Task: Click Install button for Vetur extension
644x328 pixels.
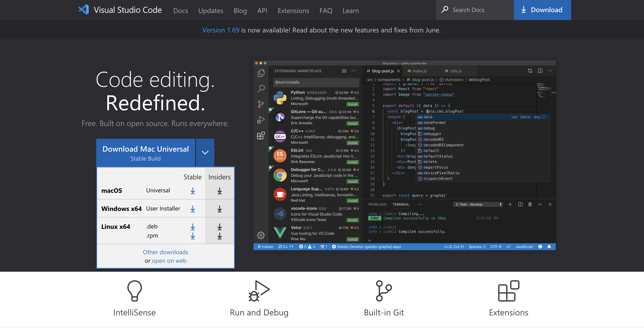Action: (352, 239)
